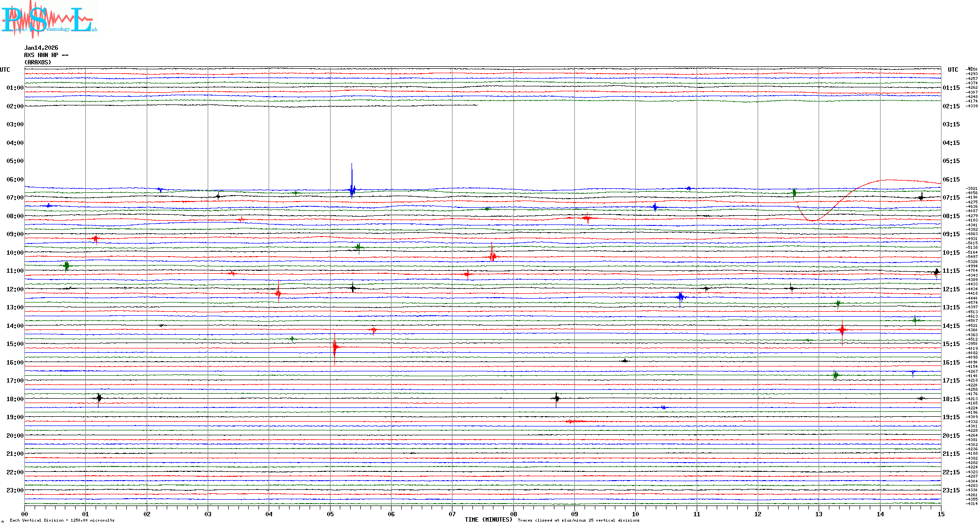Click the 20:15 label on right axis
Image resolution: width=980 pixels, height=527 pixels.
[x=951, y=436]
